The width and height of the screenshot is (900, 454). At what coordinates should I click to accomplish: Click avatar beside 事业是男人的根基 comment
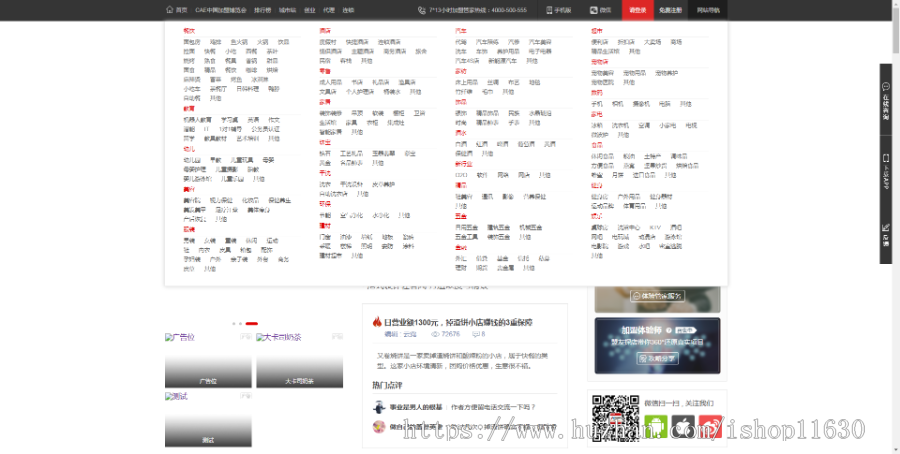pos(379,407)
